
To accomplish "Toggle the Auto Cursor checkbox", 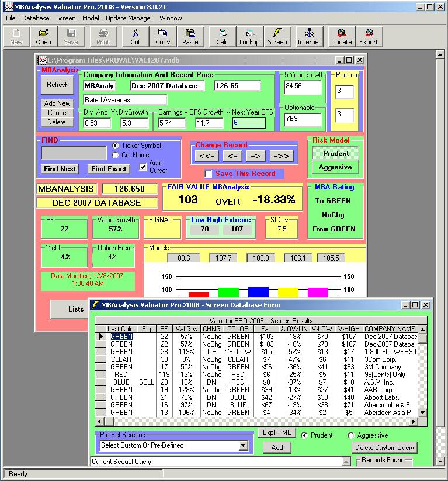I will 143,167.
